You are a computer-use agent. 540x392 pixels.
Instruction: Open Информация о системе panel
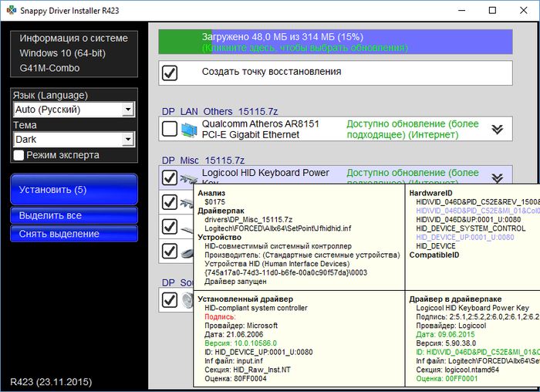[74, 38]
